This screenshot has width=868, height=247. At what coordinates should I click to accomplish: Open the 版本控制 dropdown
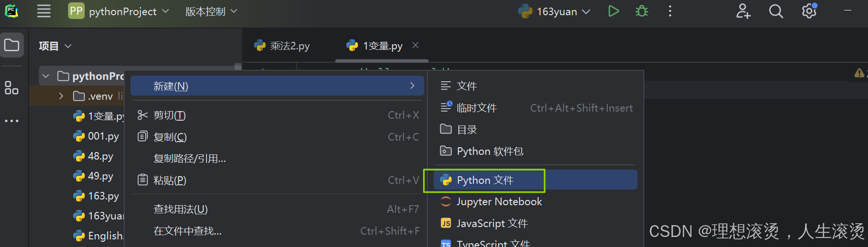point(211,11)
